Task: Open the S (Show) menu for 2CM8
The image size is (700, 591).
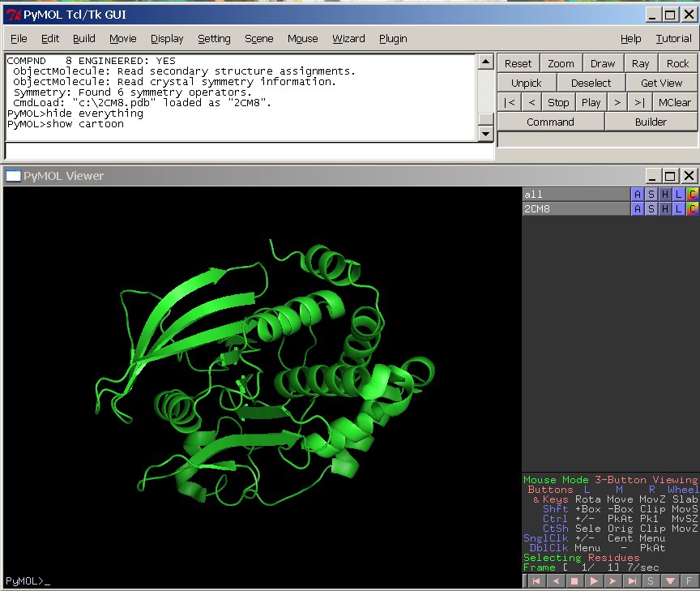Action: (x=651, y=208)
